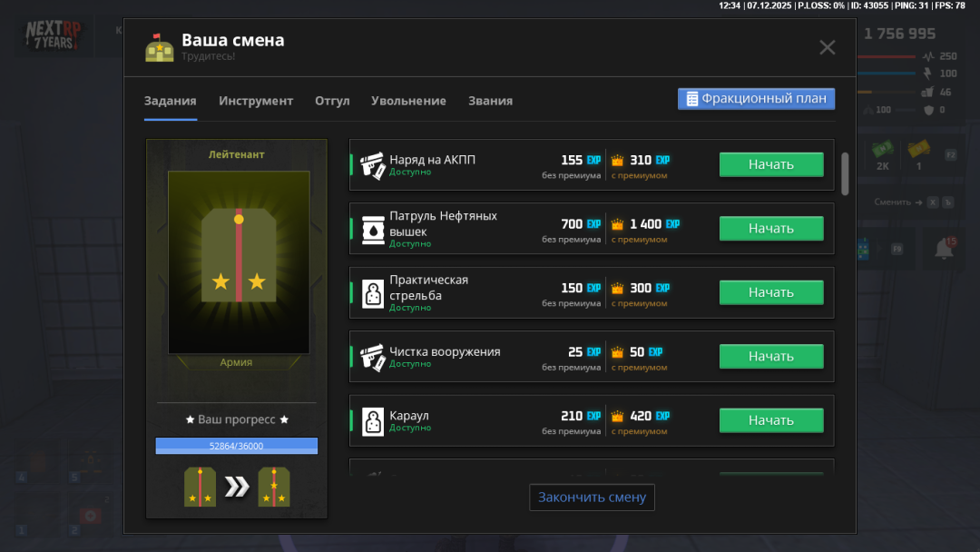This screenshot has width=980, height=552.
Task: Click the target icon for Караул task
Action: tap(373, 420)
